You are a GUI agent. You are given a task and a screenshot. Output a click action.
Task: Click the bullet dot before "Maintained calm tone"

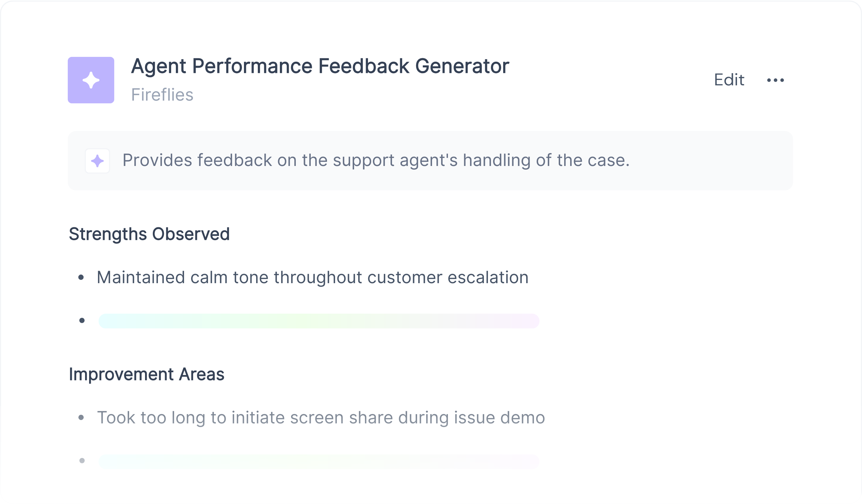click(81, 277)
